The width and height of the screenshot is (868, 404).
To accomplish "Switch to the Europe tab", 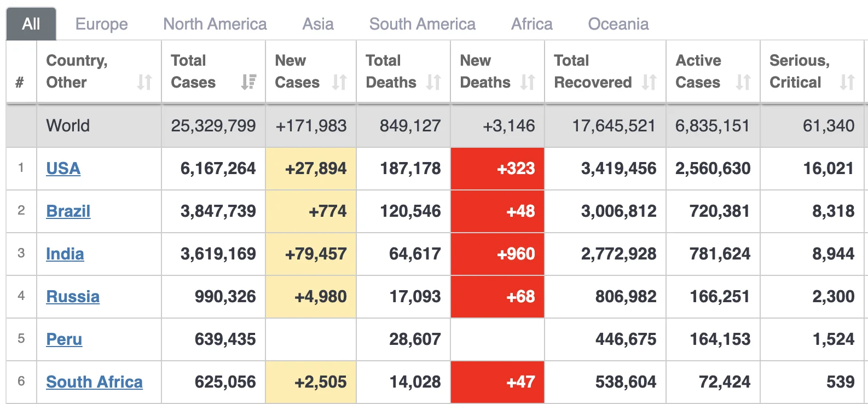I will [x=101, y=24].
